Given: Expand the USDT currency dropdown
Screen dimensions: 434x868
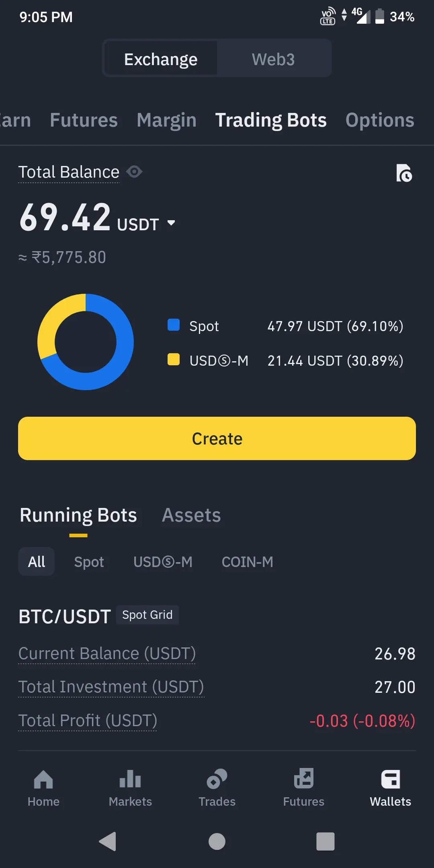Looking at the screenshot, I should 171,223.
